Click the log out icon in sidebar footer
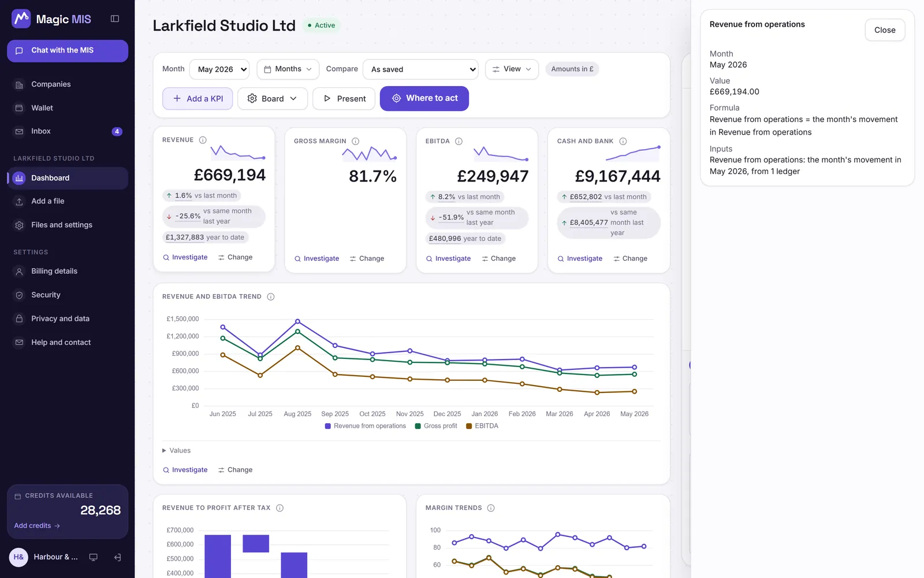 tap(117, 557)
